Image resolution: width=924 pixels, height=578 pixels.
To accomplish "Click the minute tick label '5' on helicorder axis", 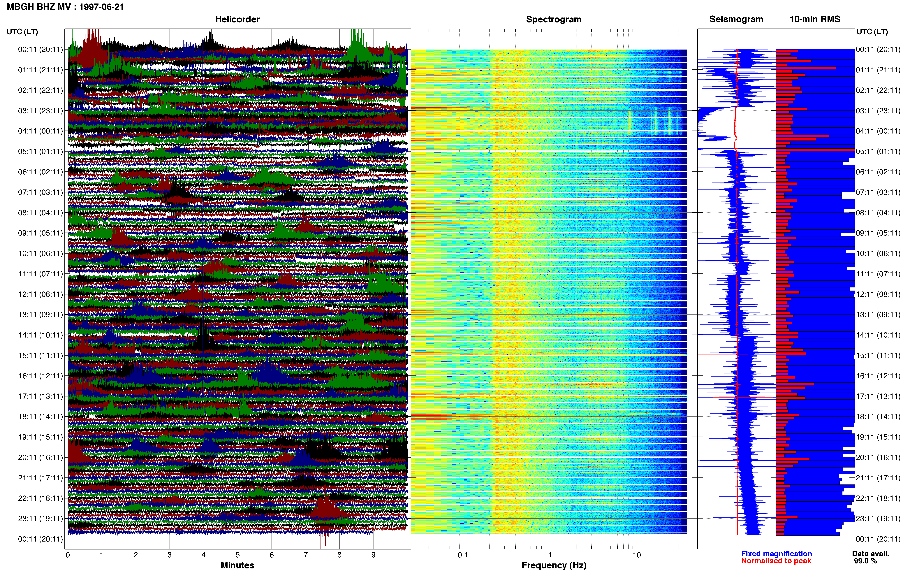I will tap(238, 555).
